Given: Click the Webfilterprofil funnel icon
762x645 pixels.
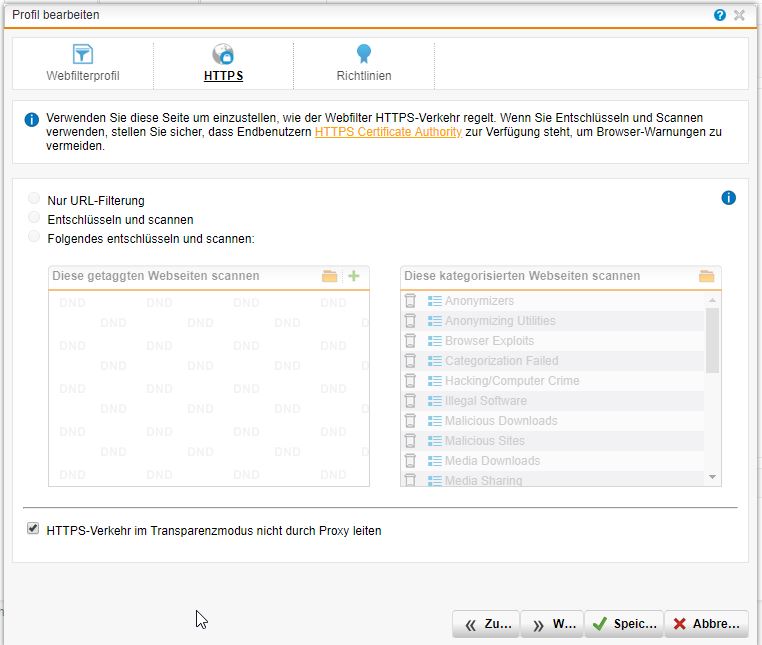Looking at the screenshot, I should (83, 54).
